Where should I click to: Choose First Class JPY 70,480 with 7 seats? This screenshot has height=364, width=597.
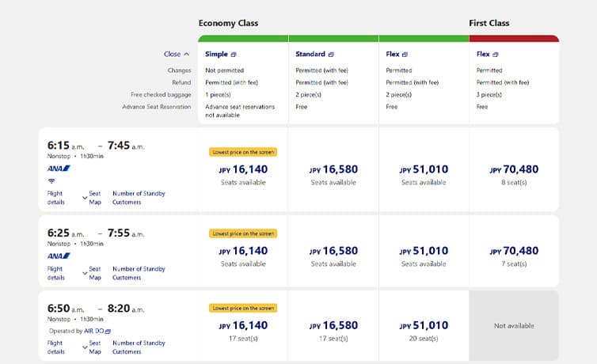[x=514, y=251]
